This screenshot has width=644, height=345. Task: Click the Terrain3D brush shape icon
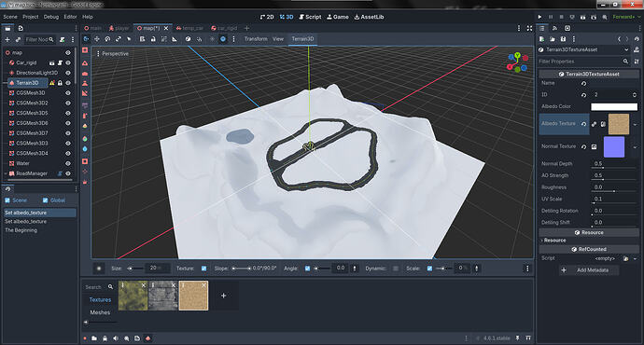pos(99,269)
